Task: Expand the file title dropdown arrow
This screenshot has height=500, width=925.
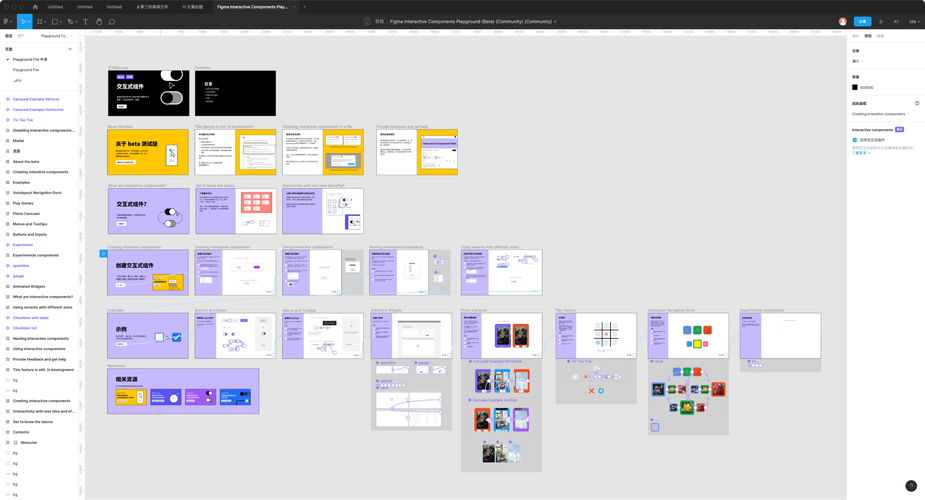Action: click(555, 22)
